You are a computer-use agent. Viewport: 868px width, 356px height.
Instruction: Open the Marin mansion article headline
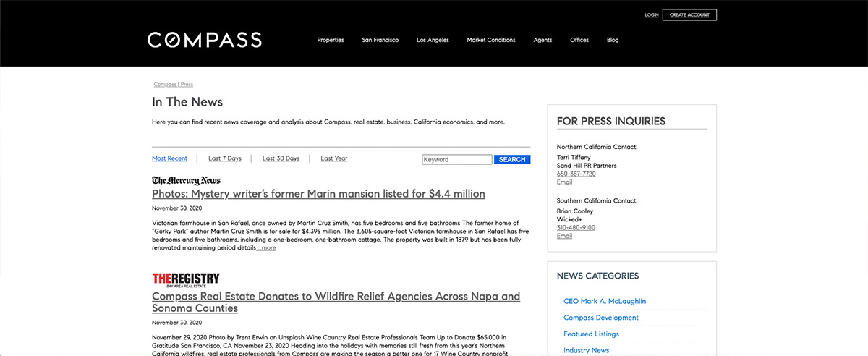(318, 194)
